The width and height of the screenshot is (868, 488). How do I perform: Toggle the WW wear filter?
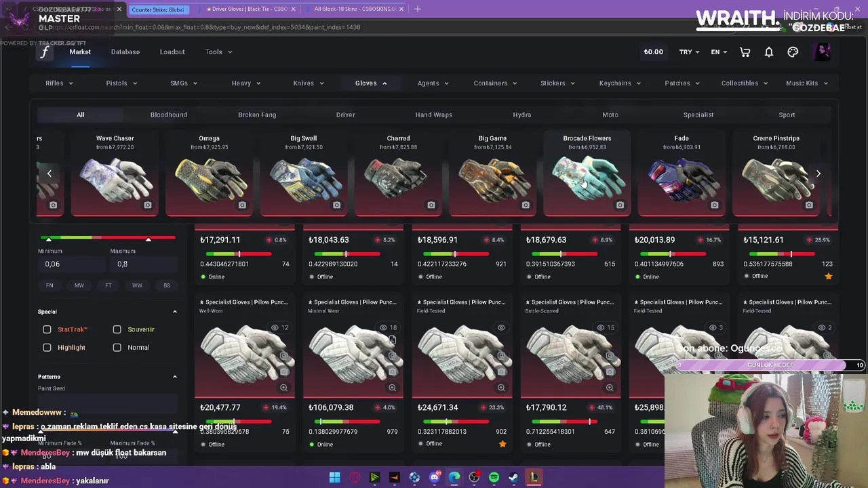[x=137, y=285]
